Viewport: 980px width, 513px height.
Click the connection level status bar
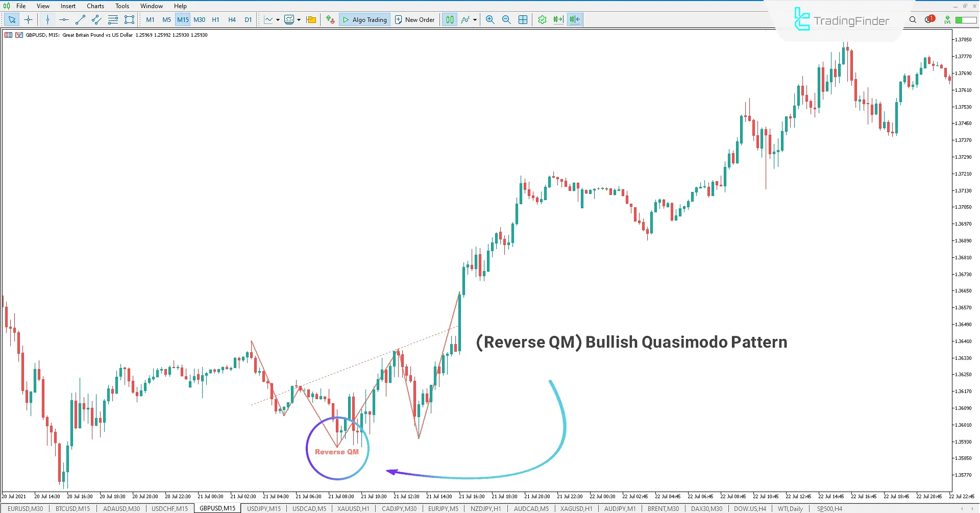(966, 20)
